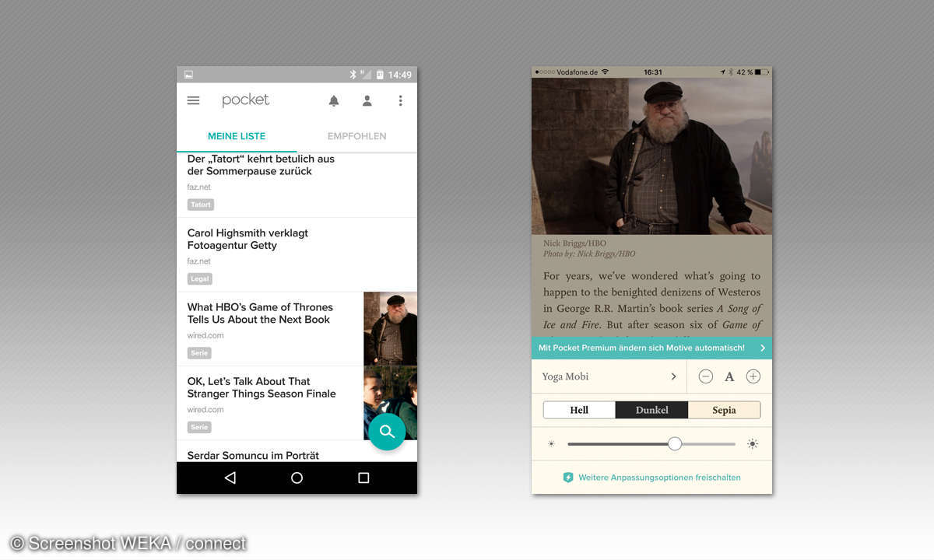
Task: Tap the 14:49 clock in Android status bar
Action: point(399,75)
